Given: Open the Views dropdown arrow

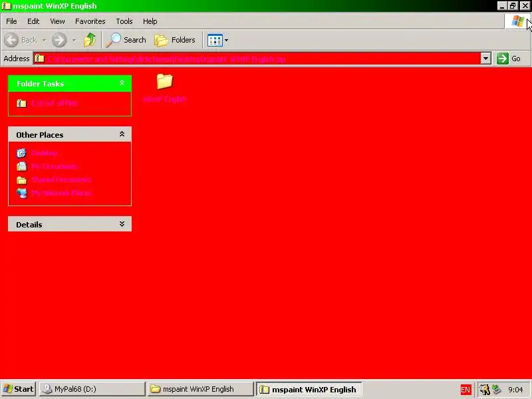Looking at the screenshot, I should [x=226, y=41].
